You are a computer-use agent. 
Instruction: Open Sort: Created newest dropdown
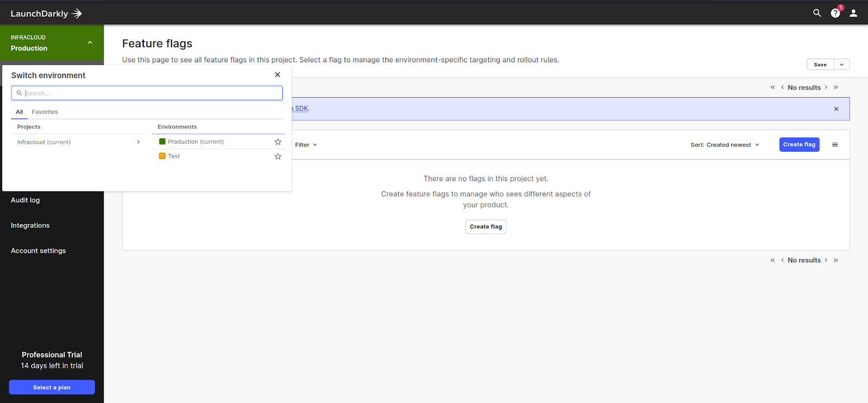pos(725,145)
